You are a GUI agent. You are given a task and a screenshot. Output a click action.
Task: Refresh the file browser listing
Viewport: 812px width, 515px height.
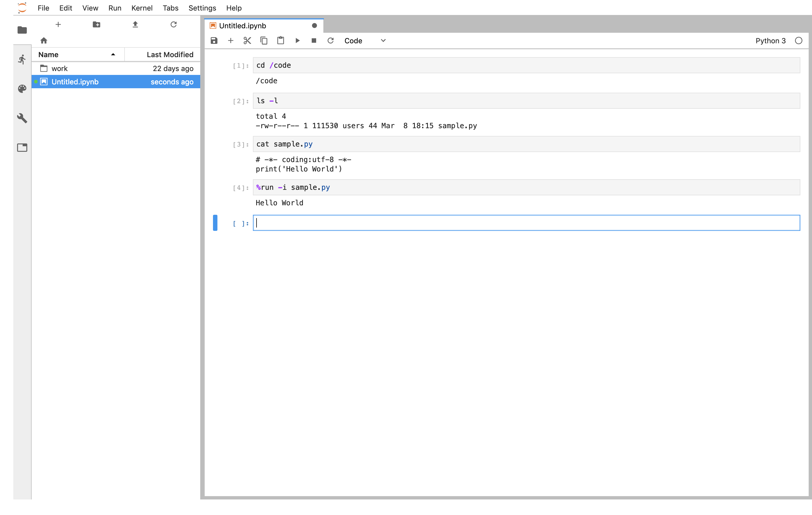[174, 24]
